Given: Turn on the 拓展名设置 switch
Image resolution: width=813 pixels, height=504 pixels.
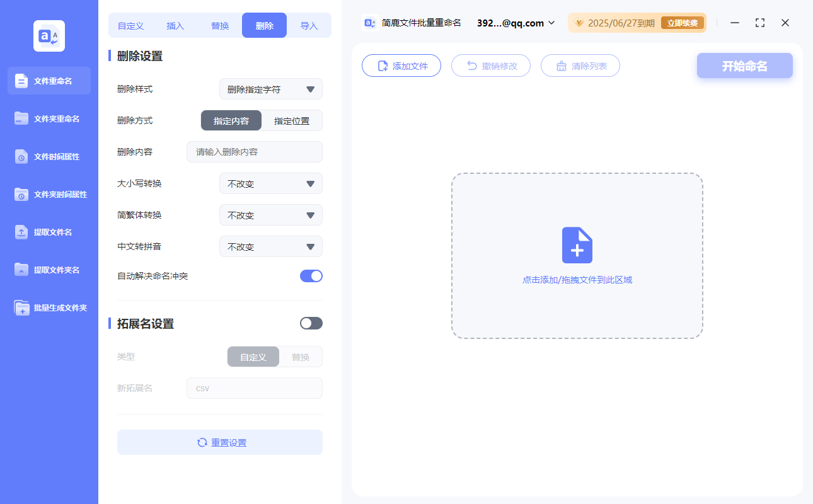Looking at the screenshot, I should (311, 323).
